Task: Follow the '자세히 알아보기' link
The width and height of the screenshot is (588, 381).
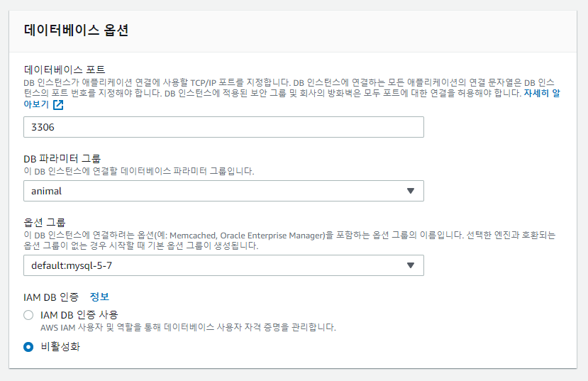Action: click(x=541, y=93)
